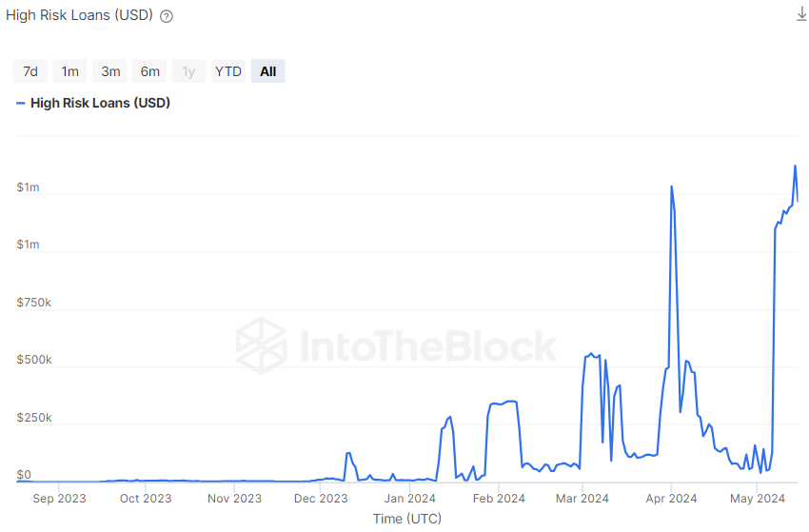
Task: Click the disabled 1y range button
Action: tap(188, 71)
